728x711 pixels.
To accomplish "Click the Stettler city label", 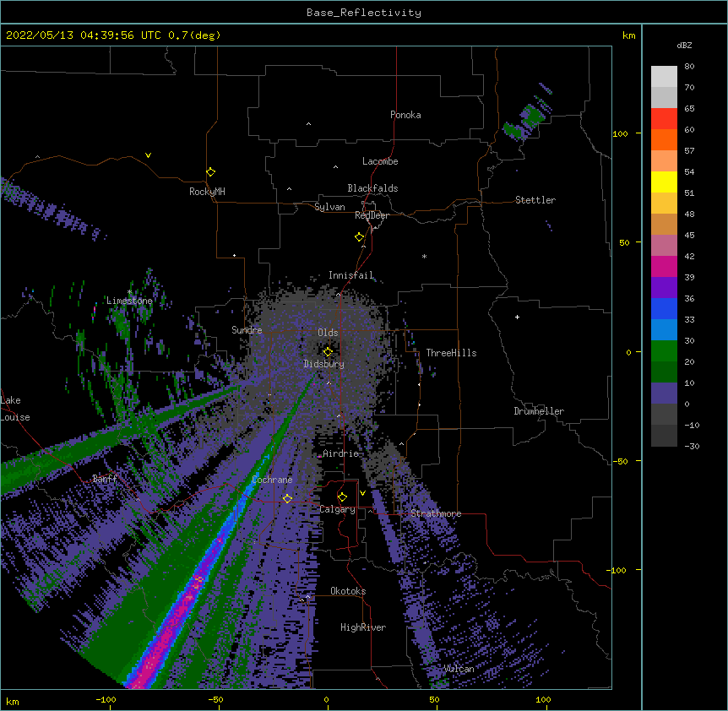I will (x=535, y=200).
